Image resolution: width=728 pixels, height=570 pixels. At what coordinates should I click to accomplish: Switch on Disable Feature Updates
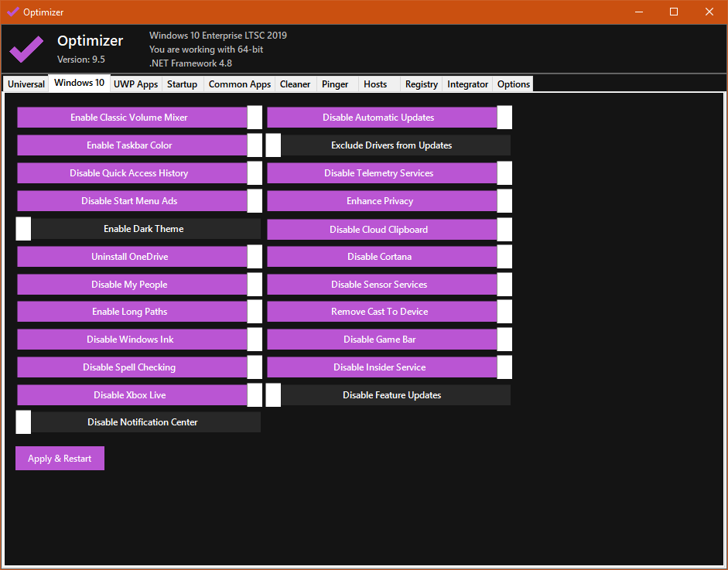coord(388,395)
